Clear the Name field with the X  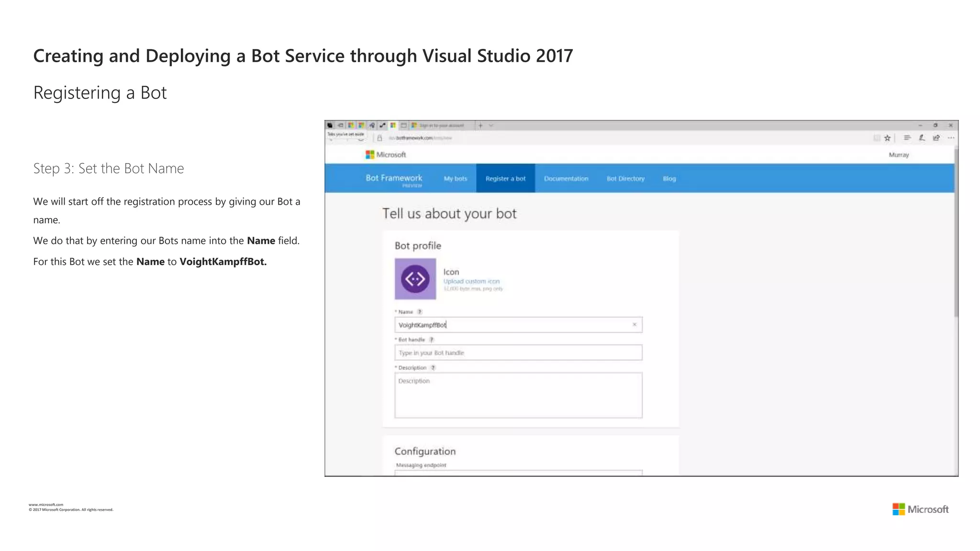pyautogui.click(x=635, y=325)
